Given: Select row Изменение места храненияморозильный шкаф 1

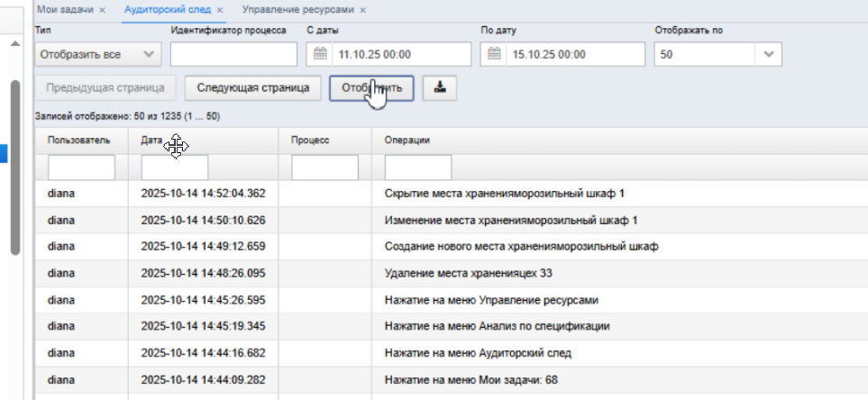Looking at the screenshot, I should tap(452, 220).
